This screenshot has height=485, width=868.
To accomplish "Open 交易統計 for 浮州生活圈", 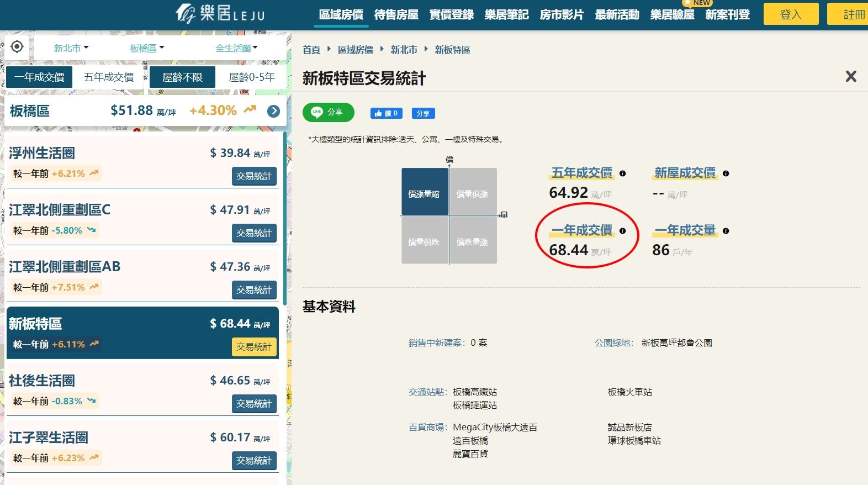I will (254, 176).
